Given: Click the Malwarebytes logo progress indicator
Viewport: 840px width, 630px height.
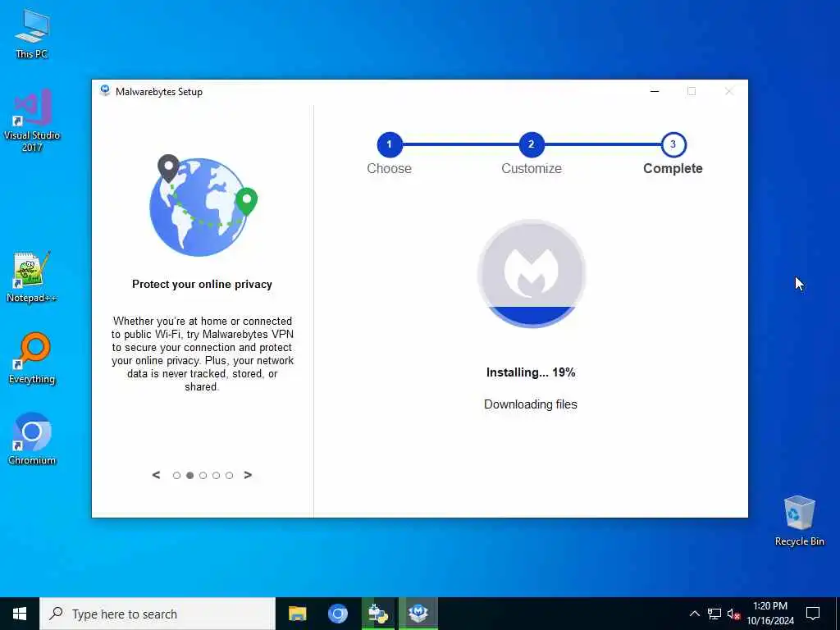Looking at the screenshot, I should pos(532,273).
